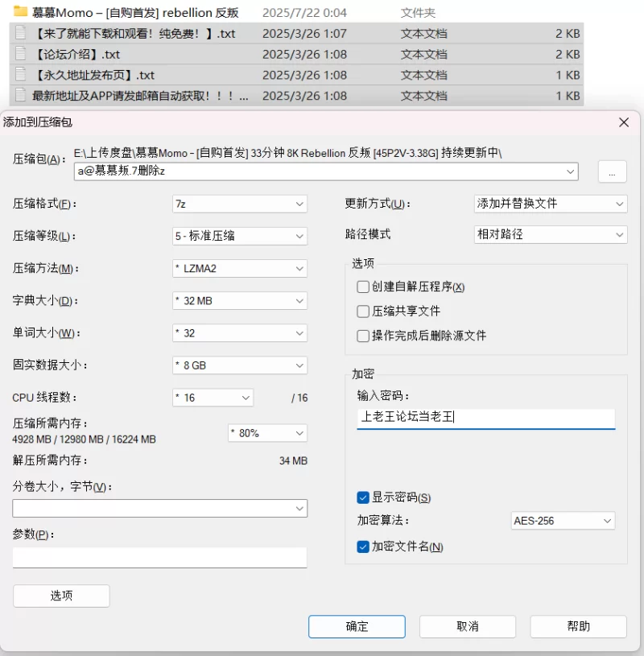Screen dimensions: 644x656
Task: Click the folder icon of 慕慕Momo rebellion 反叛
Action: [20, 11]
